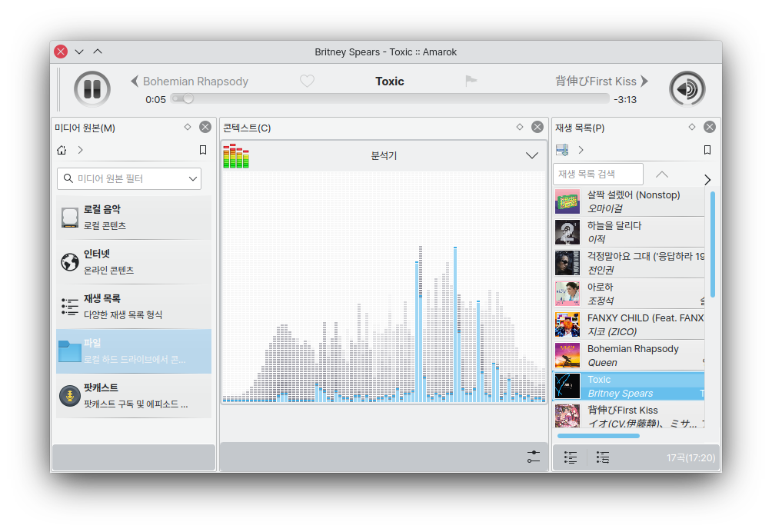Open 로컬 음악 local music section

coord(134,218)
